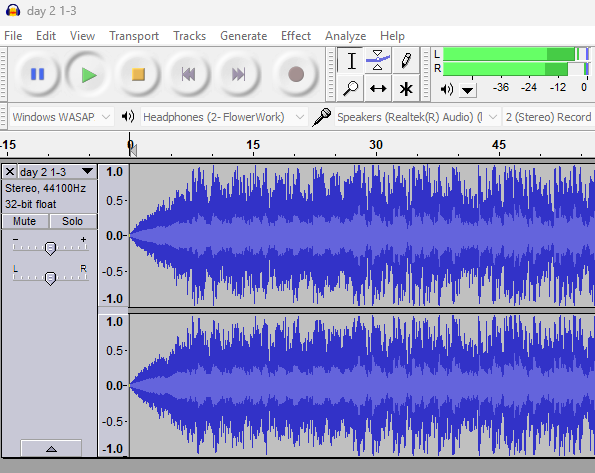Start recording with the Record button
The height and width of the screenshot is (473, 595).
296,74
